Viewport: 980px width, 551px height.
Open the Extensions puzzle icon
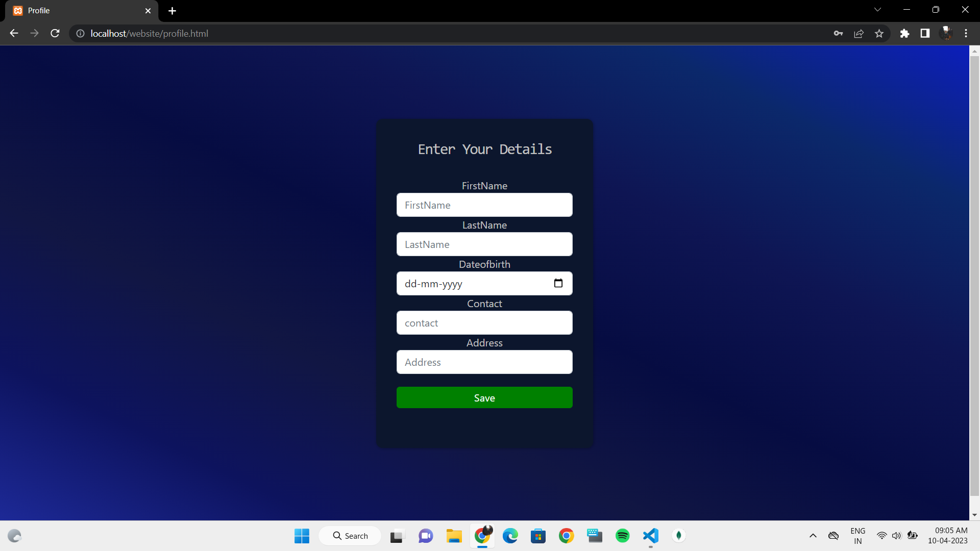[x=904, y=33]
